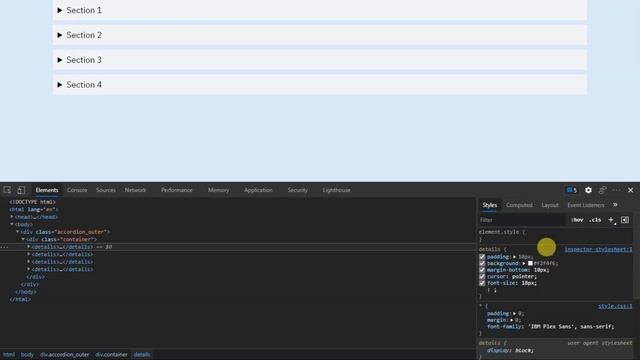Open the Security tab
Viewport: 640px width, 360px height.
[x=298, y=190]
